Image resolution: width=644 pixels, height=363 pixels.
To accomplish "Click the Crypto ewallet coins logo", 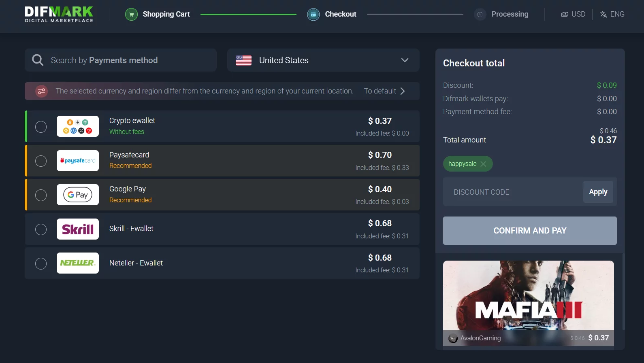I will point(78,126).
